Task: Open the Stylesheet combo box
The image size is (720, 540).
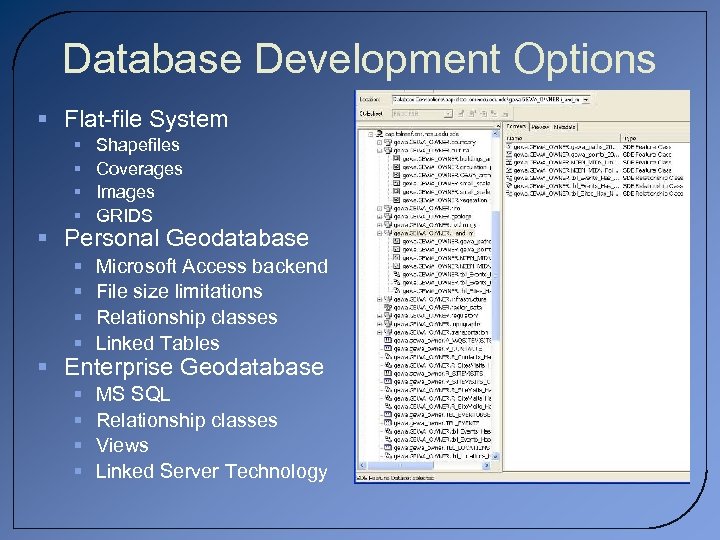Action: [x=422, y=113]
